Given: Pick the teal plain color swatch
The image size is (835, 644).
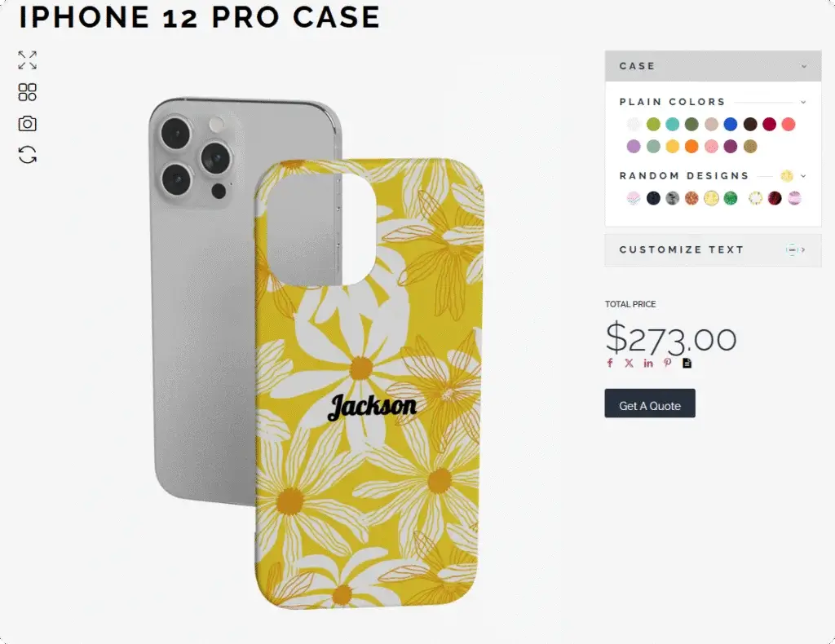Looking at the screenshot, I should [x=673, y=125].
